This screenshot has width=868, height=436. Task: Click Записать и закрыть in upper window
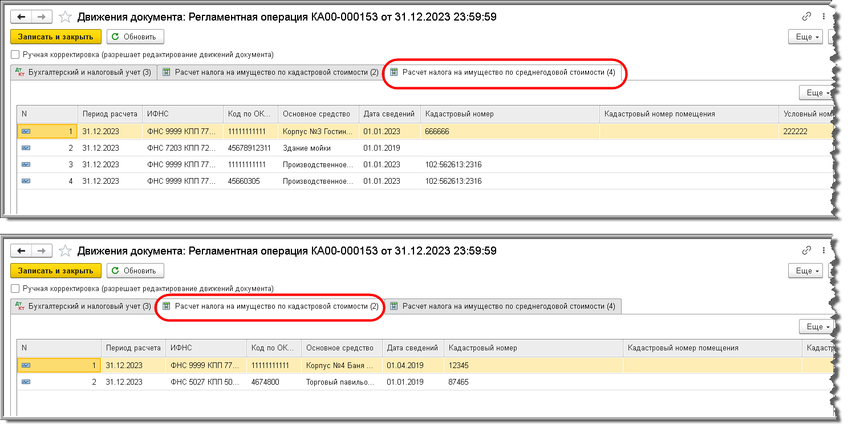[x=56, y=37]
